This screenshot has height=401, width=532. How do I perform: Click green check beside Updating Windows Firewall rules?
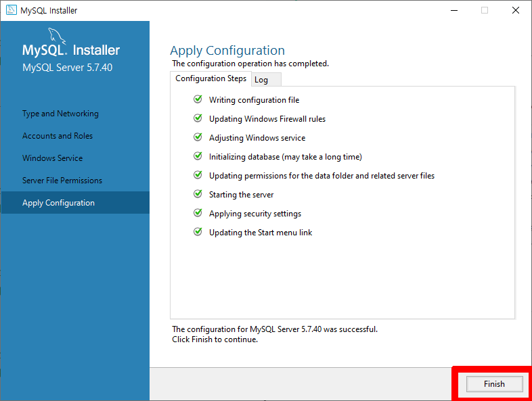pyautogui.click(x=198, y=118)
